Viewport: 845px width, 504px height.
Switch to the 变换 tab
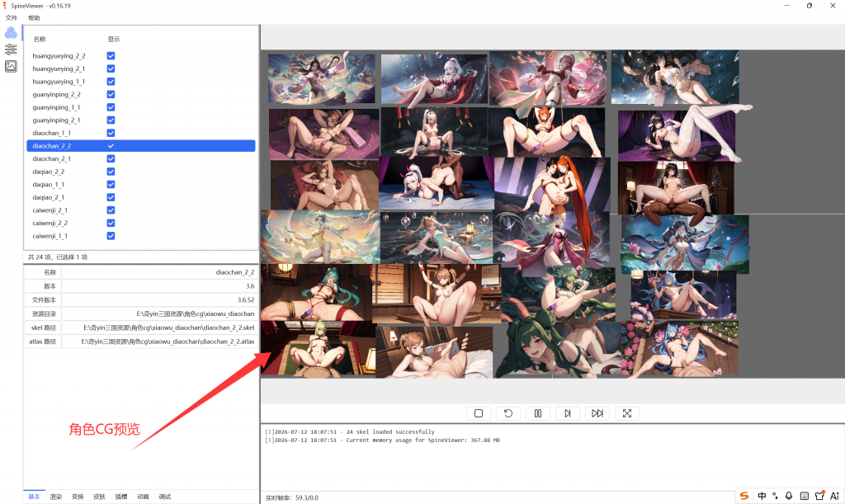coord(78,497)
